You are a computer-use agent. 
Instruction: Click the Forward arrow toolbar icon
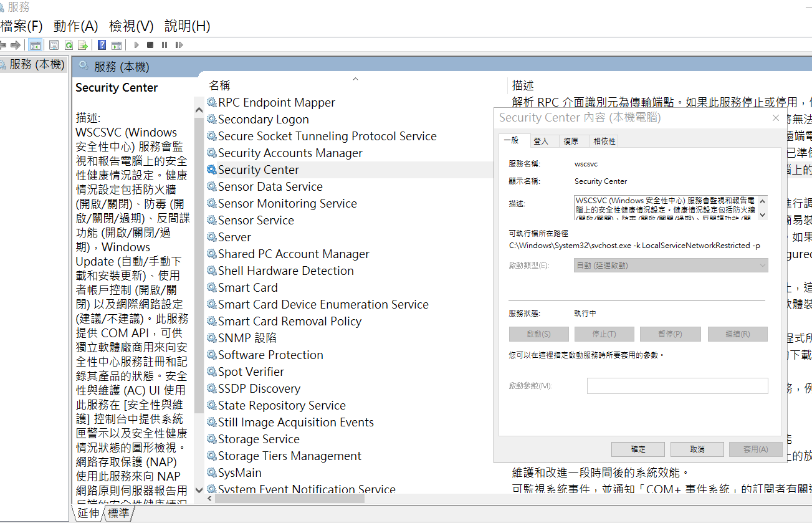(16, 45)
